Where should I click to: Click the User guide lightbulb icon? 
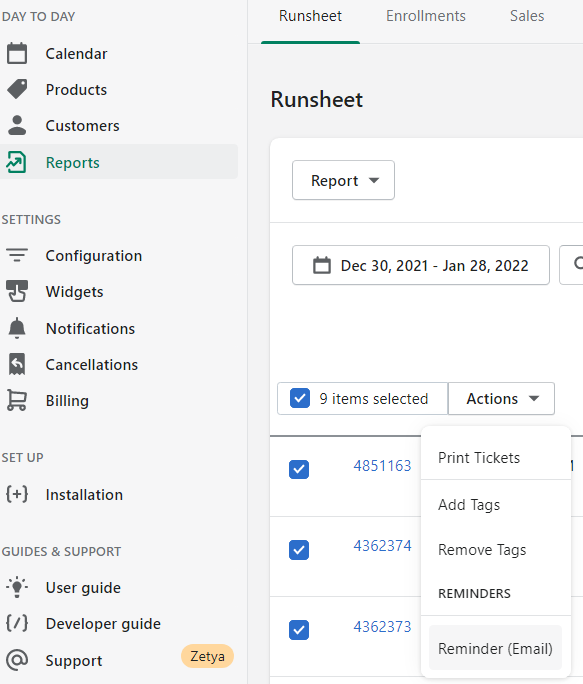pos(17,587)
